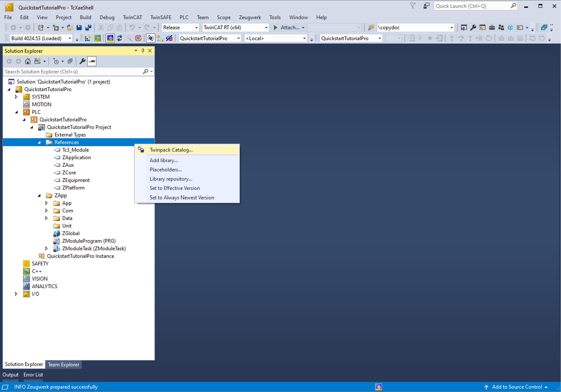
Task: Click the Quick Launch search box
Action: 476,6
